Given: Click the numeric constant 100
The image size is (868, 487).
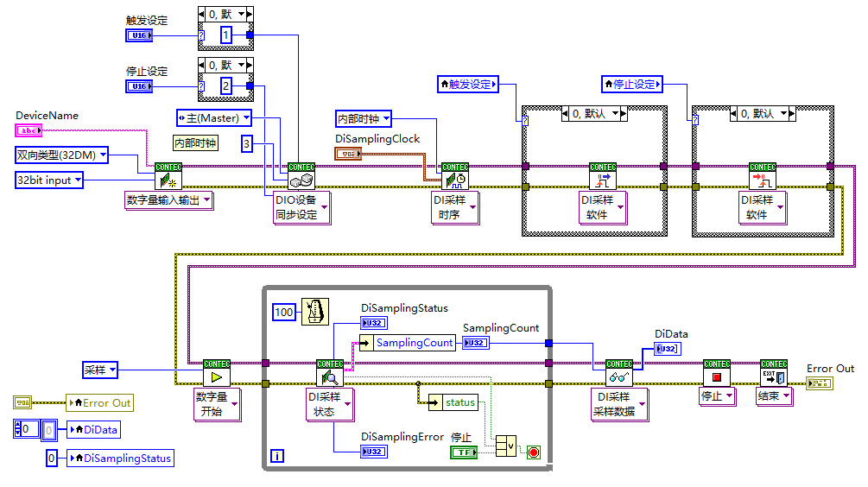Looking at the screenshot, I should pos(284,312).
